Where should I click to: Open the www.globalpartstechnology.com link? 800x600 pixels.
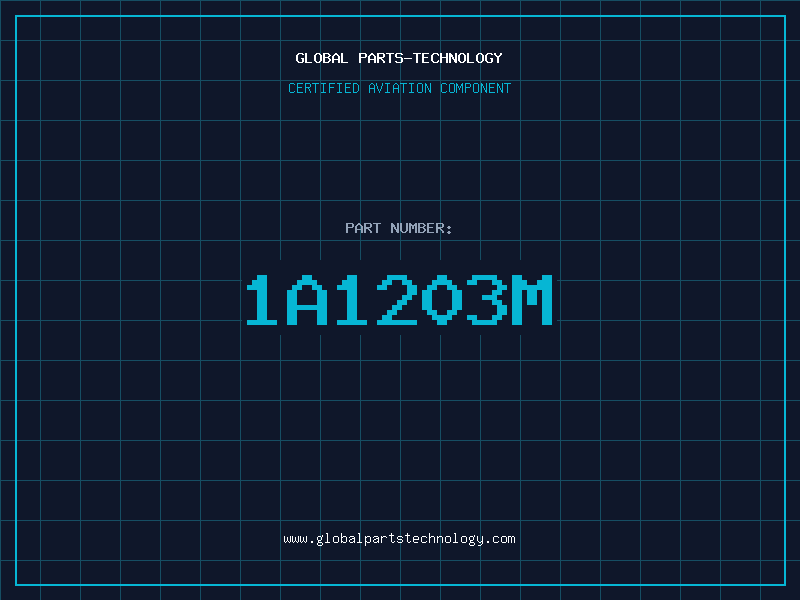click(x=399, y=539)
